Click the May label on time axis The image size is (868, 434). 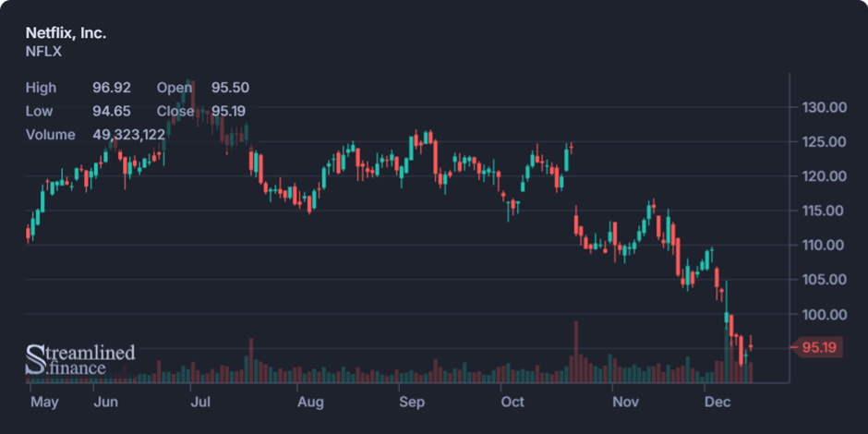click(44, 402)
